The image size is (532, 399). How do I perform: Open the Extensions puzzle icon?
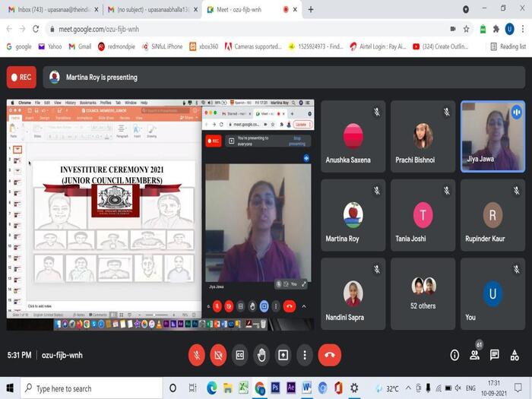496,29
